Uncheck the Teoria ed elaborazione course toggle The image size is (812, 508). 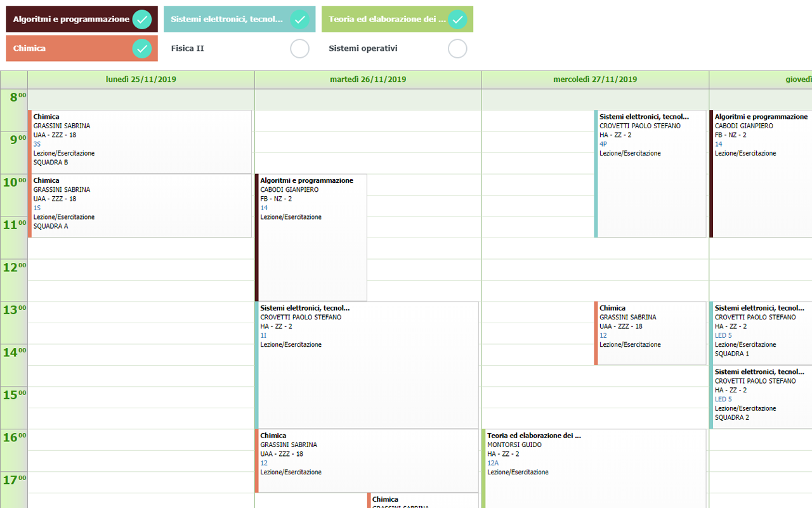coord(457,19)
